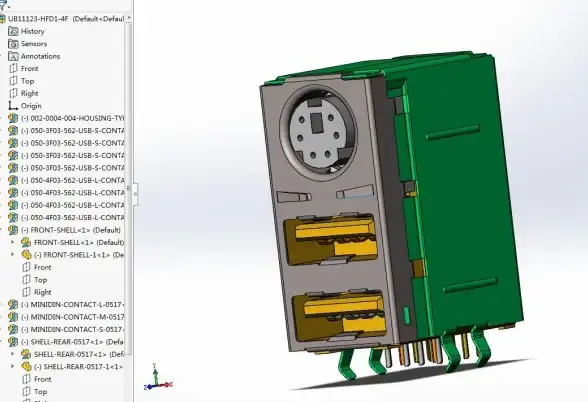Expand the nested SHELL-REAR-0517<1> part
Image resolution: width=588 pixels, height=402 pixels.
point(12,354)
